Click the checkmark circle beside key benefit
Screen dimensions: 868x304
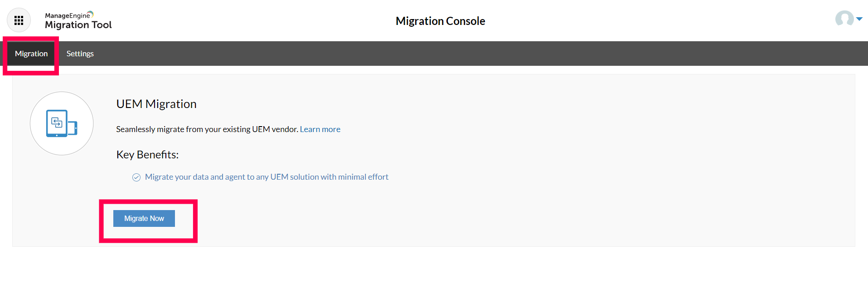136,177
